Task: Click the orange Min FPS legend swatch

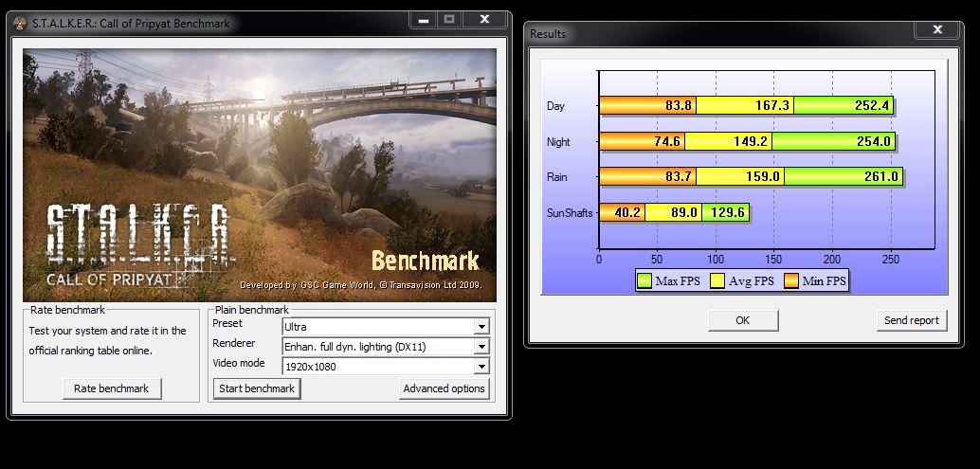Action: tap(790, 281)
